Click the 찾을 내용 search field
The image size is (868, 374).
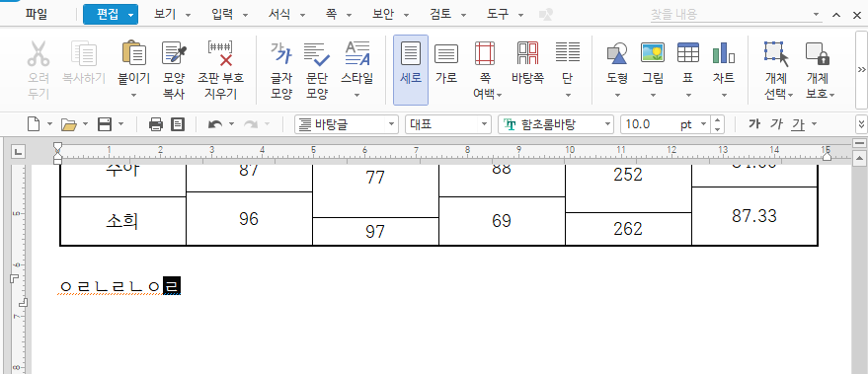click(x=737, y=15)
